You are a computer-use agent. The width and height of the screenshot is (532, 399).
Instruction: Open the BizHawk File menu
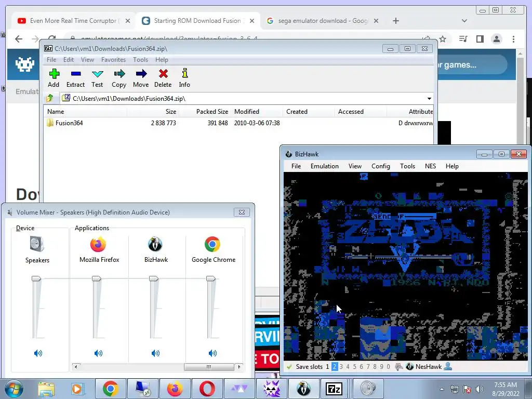tap(296, 166)
